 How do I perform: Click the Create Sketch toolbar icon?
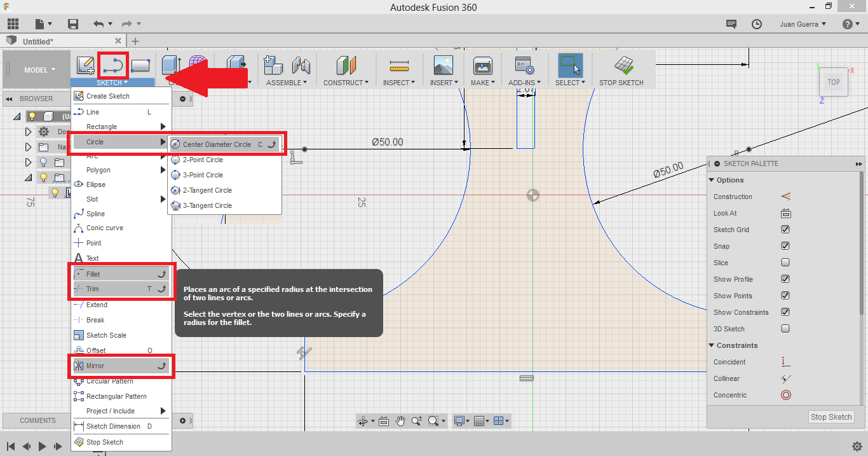[86, 65]
